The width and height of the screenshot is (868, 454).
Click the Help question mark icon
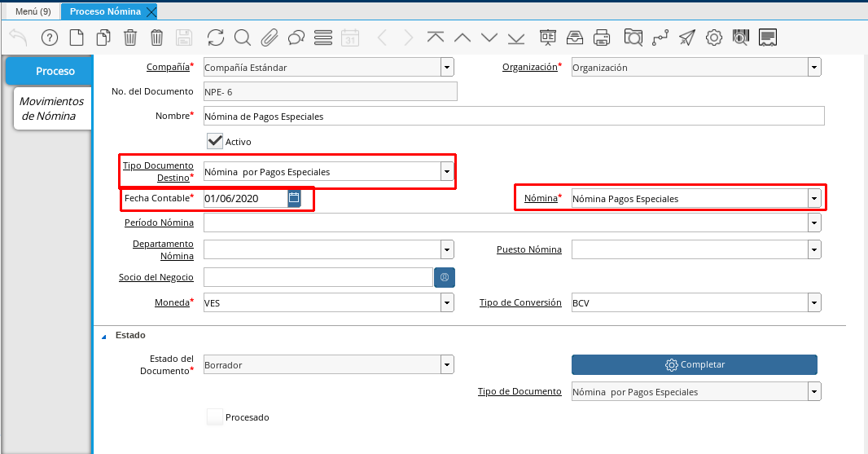point(49,37)
